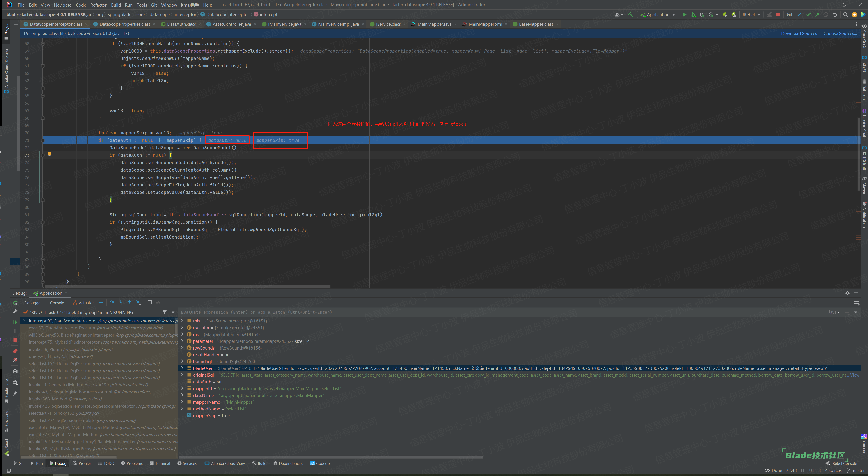The width and height of the screenshot is (868, 476).
Task: Open the Application run configuration dropdown
Action: click(x=657, y=14)
